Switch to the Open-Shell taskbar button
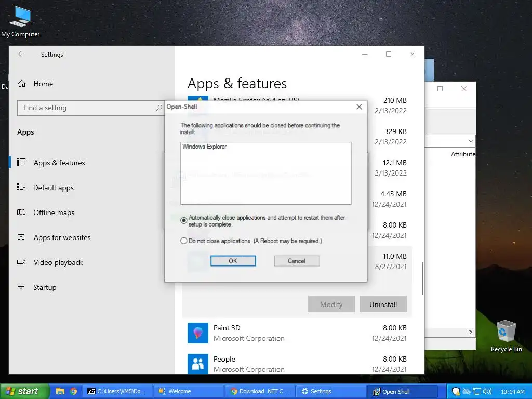532x399 pixels. click(x=403, y=392)
